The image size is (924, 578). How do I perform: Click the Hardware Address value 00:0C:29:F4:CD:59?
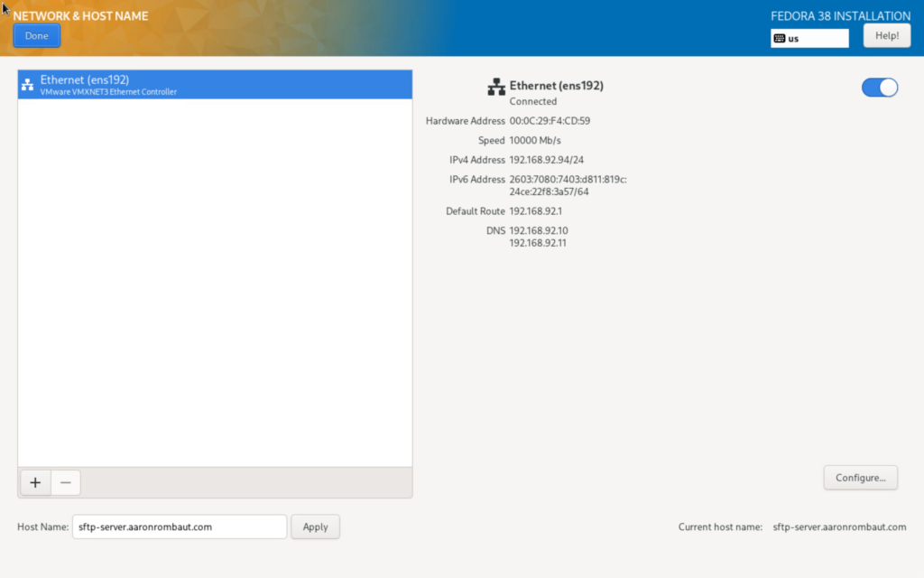550,121
